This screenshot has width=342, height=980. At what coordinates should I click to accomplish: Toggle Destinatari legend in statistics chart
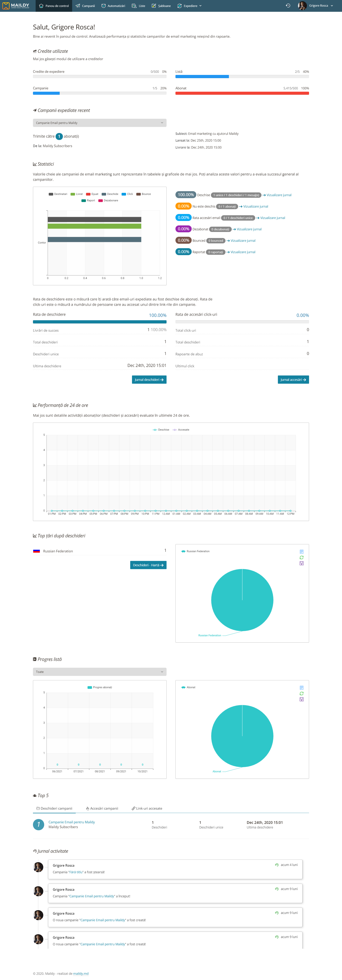[x=58, y=194]
